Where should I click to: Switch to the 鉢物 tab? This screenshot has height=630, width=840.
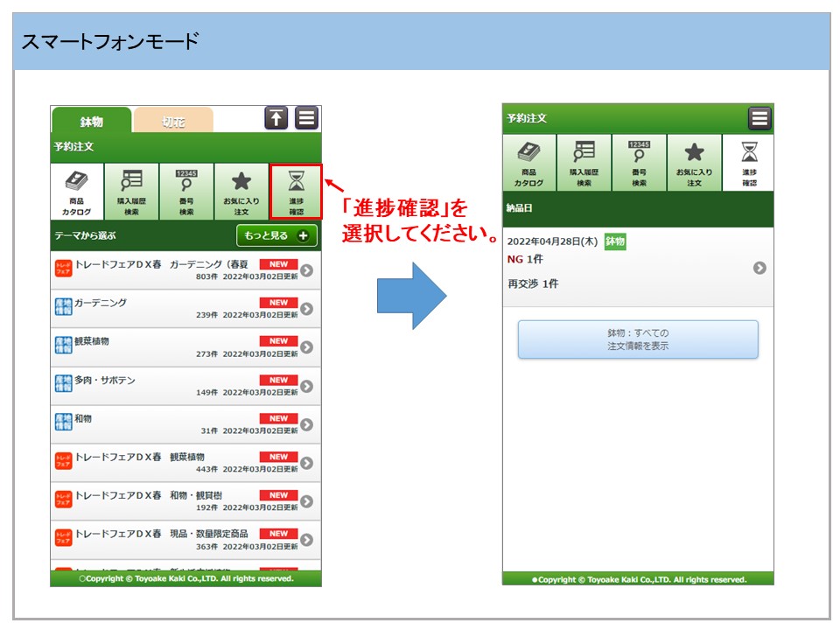click(91, 122)
